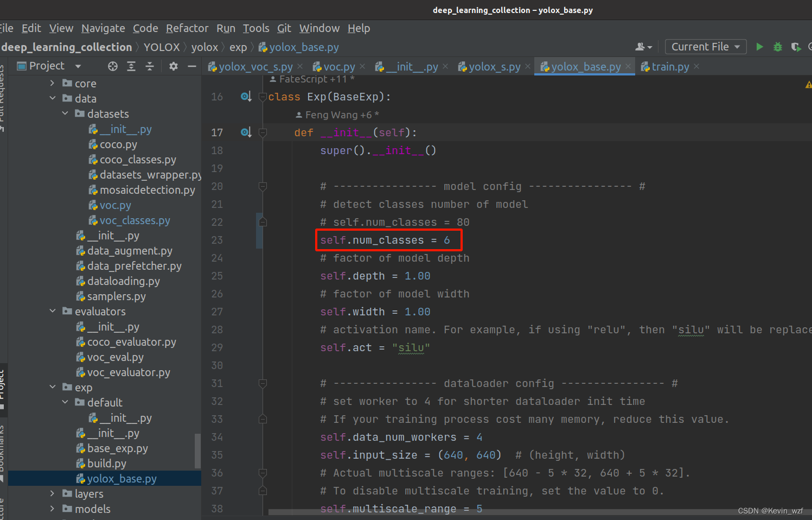Open the Git menu
The width and height of the screenshot is (812, 520).
pos(284,28)
